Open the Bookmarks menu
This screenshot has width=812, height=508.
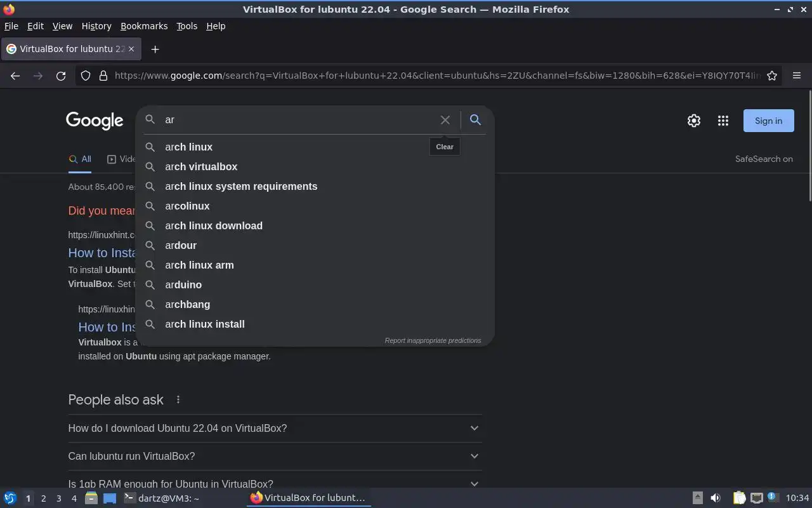coord(144,26)
